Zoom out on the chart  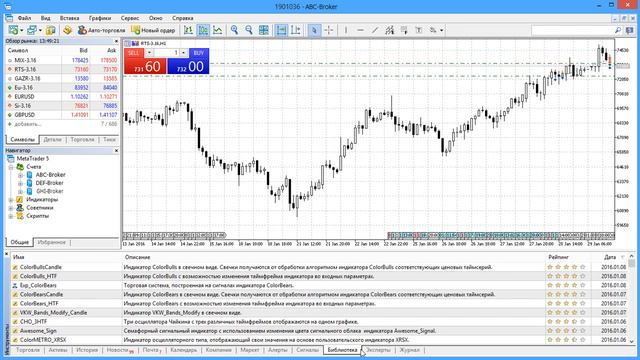pyautogui.click(x=249, y=30)
